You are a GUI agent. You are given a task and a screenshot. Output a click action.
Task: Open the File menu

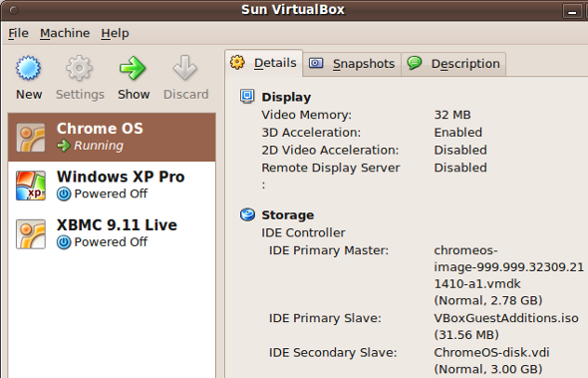coord(18,33)
